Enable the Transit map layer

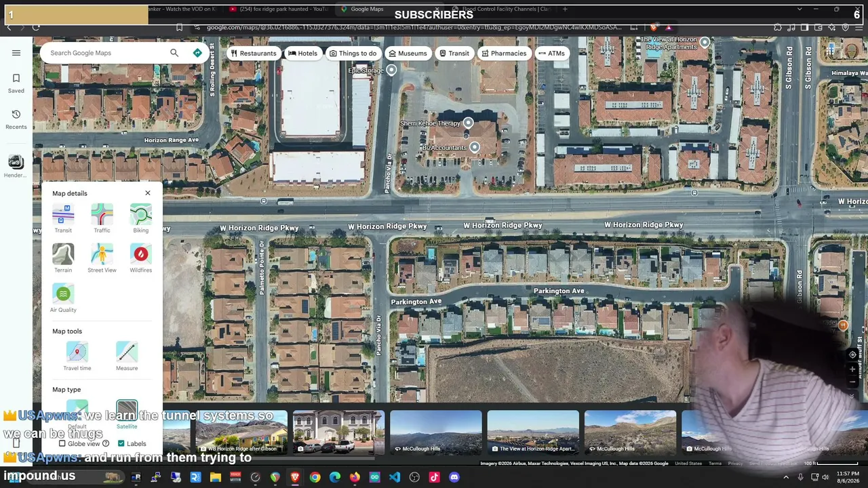(x=63, y=219)
